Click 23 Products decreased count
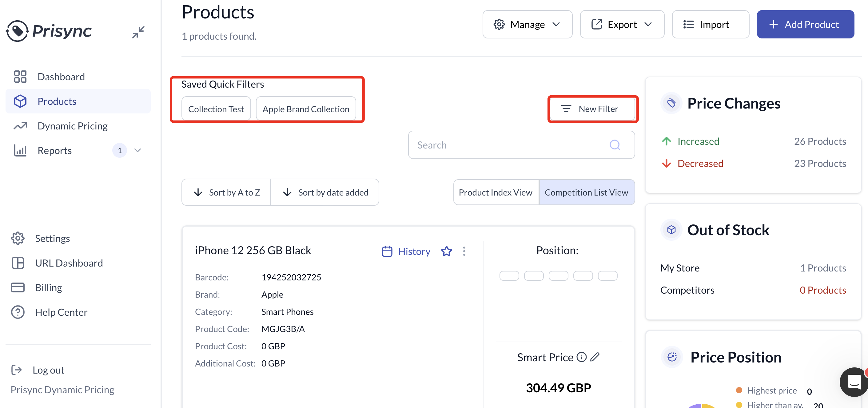 tap(820, 163)
